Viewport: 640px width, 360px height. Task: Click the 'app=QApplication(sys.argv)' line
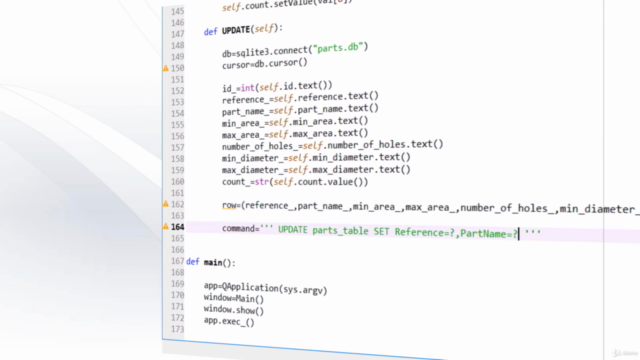(265, 288)
